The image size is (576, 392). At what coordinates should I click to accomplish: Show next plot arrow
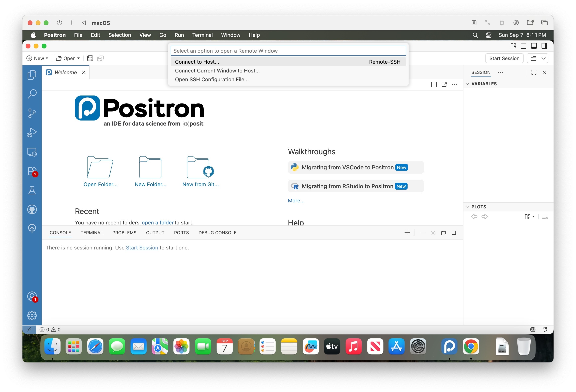click(484, 217)
